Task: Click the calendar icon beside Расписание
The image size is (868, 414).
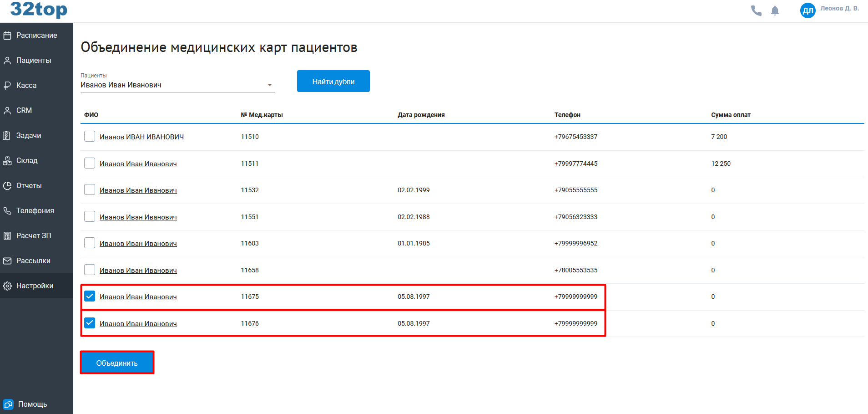Action: click(7, 36)
